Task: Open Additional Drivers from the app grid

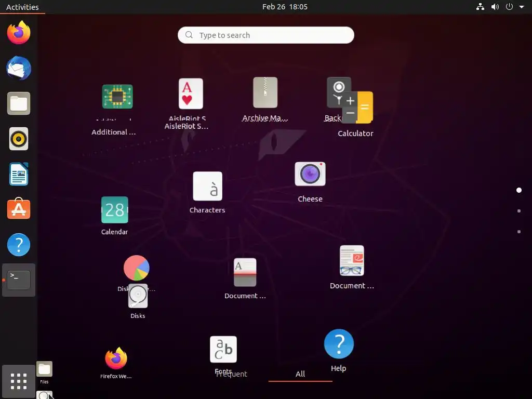Action: [x=117, y=97]
